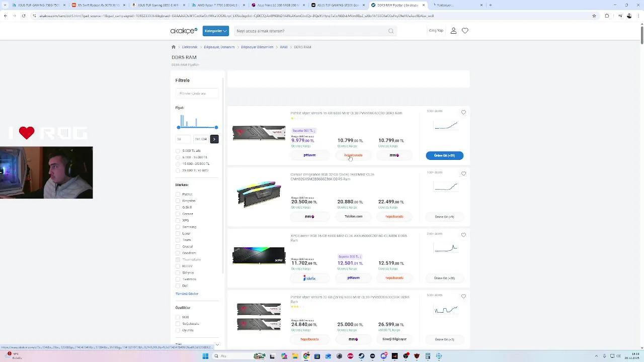Expand the collapsed filter section at sidebar bottom
Image resolution: width=644 pixels, height=362 pixels.
coord(217,345)
